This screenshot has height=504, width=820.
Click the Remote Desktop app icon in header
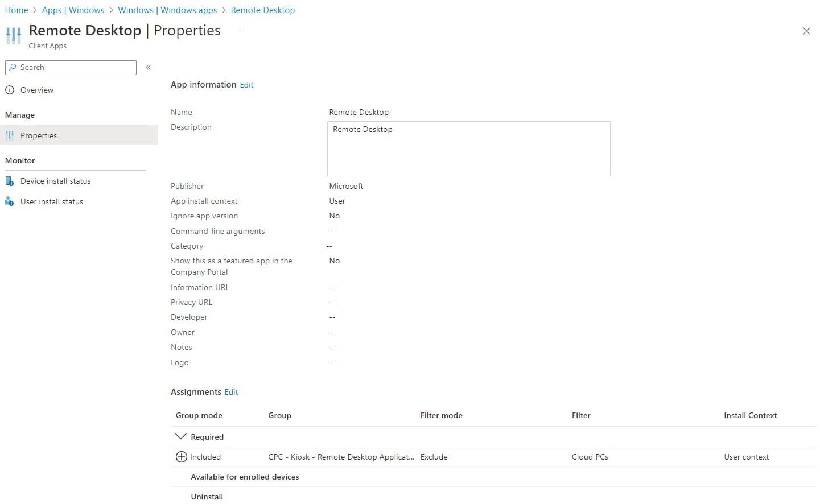[x=14, y=35]
